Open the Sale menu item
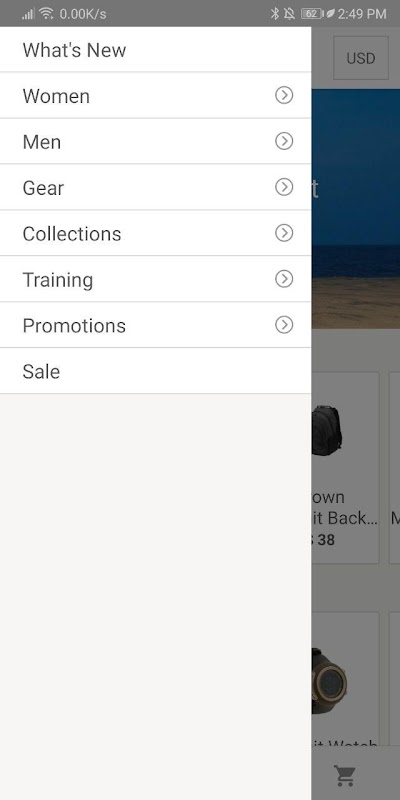The height and width of the screenshot is (800, 400). (155, 371)
